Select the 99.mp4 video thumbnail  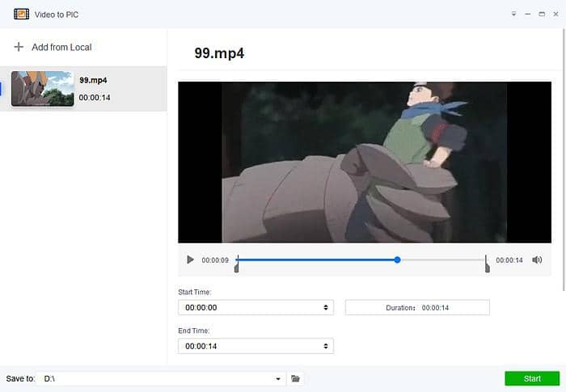point(43,88)
